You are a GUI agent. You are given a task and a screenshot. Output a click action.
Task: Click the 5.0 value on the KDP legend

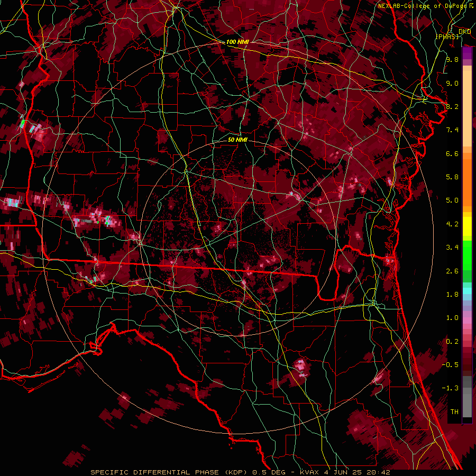tap(452, 200)
